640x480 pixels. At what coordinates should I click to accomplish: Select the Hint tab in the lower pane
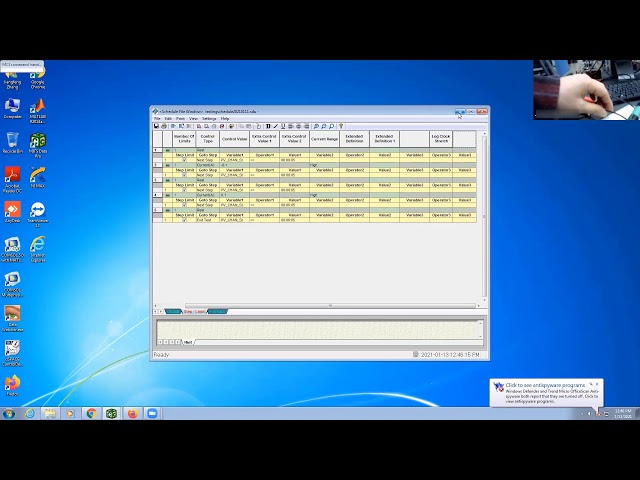pyautogui.click(x=188, y=342)
